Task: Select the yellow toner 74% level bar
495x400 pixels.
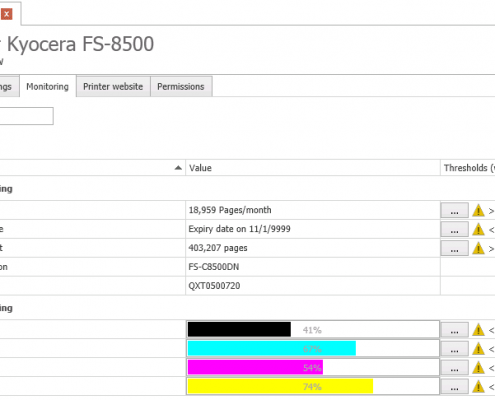Action: 313,386
